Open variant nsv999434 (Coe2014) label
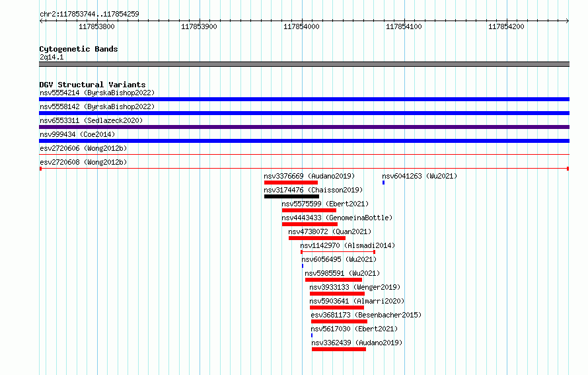 [77, 134]
